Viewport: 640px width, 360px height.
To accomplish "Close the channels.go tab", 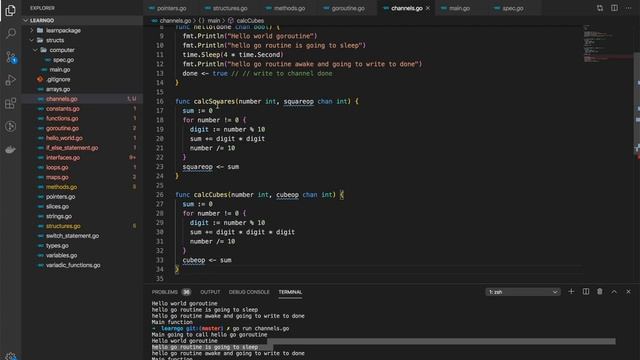I will coord(428,8).
